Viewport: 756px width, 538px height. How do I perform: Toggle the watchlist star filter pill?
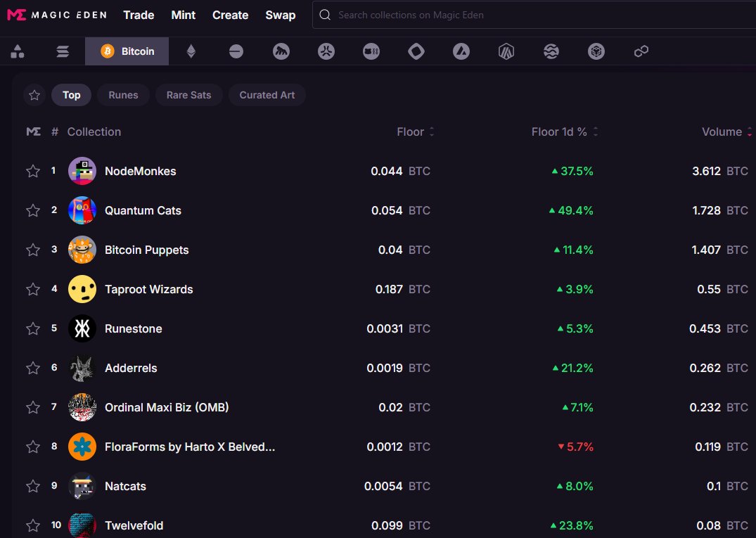click(x=34, y=95)
